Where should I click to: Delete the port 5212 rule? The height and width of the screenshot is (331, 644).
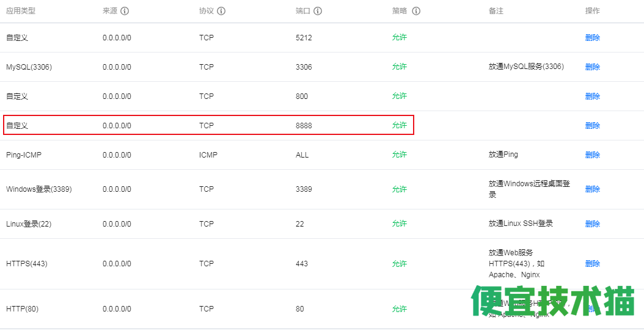(592, 38)
